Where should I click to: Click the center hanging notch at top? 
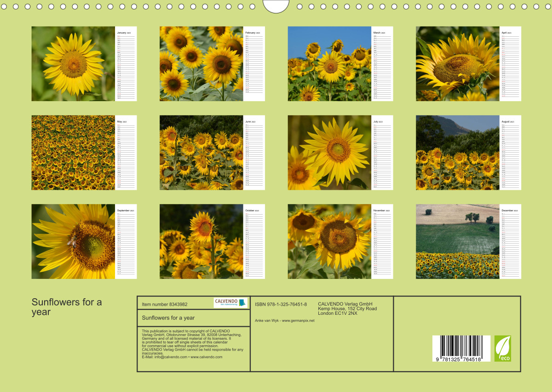click(276, 6)
